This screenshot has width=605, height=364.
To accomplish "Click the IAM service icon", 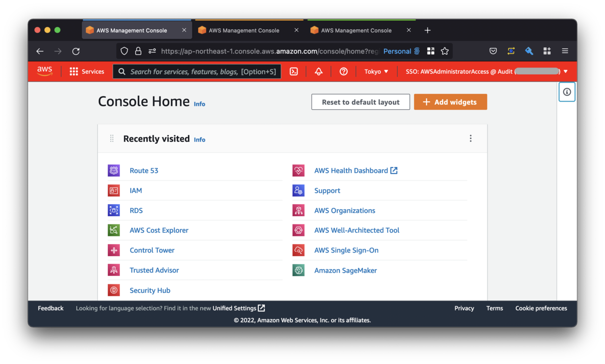I will pyautogui.click(x=114, y=191).
